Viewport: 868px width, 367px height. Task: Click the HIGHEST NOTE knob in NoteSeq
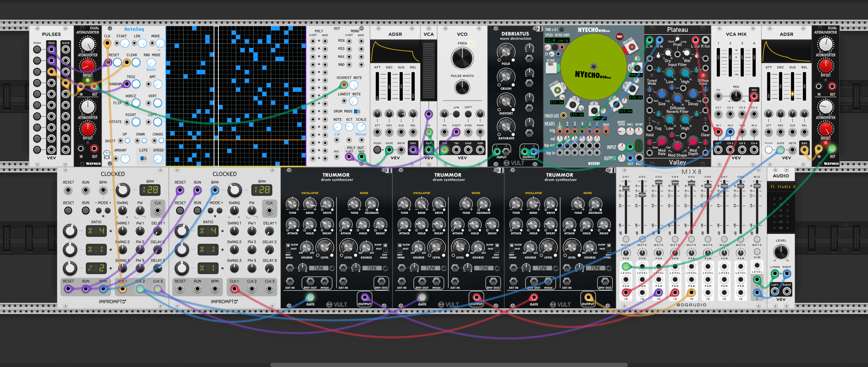(x=354, y=85)
